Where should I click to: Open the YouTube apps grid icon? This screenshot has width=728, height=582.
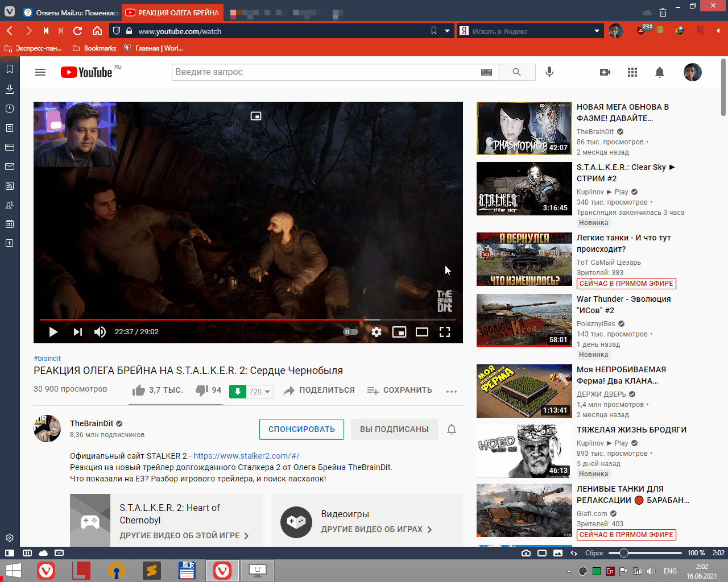[x=632, y=72]
